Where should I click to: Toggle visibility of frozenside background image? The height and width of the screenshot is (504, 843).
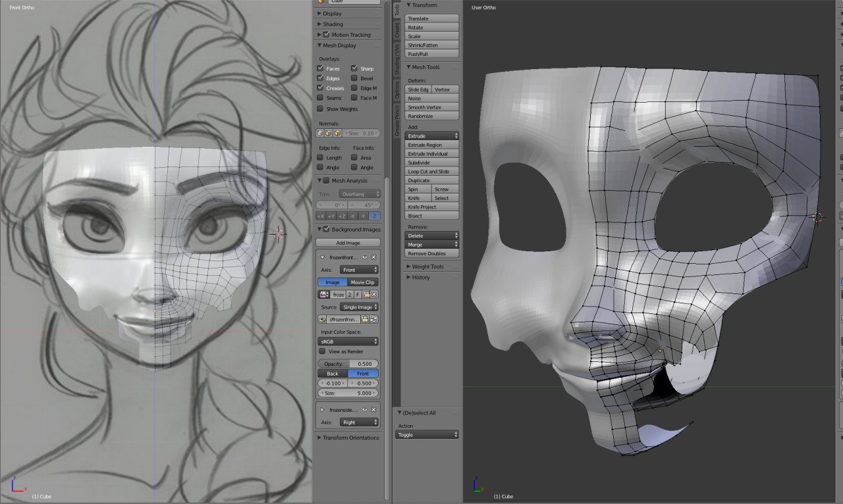tap(365, 409)
